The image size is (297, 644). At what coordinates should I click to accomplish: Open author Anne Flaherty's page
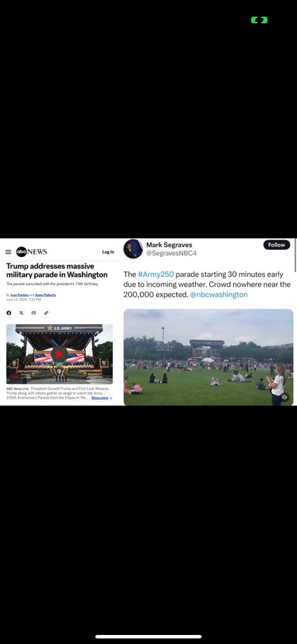click(x=46, y=295)
